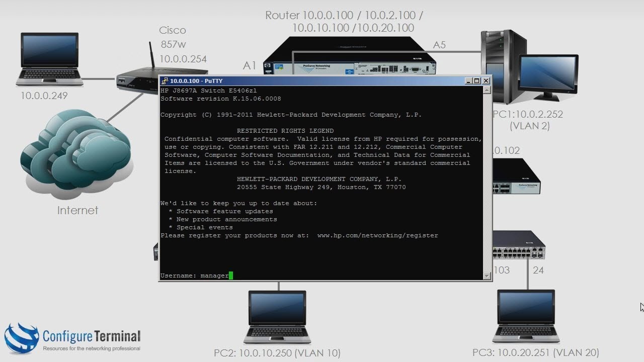Click the RESTRICTED RIGHTS LEGEND heading
The width and height of the screenshot is (644, 362).
click(x=285, y=131)
